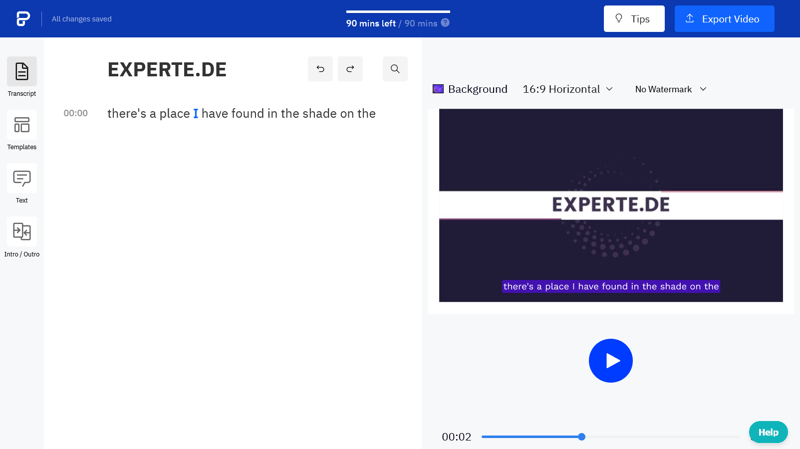The image size is (800, 449).
Task: Open Background color settings
Action: click(x=470, y=89)
